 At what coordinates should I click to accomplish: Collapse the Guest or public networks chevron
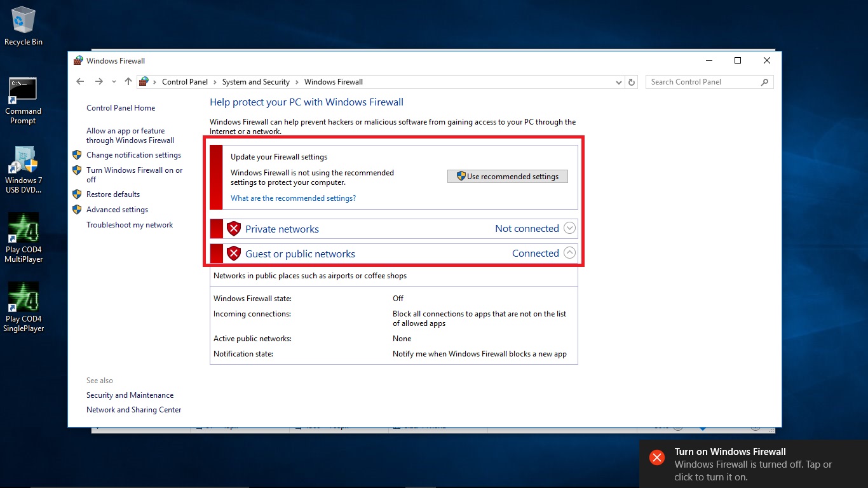pos(570,253)
